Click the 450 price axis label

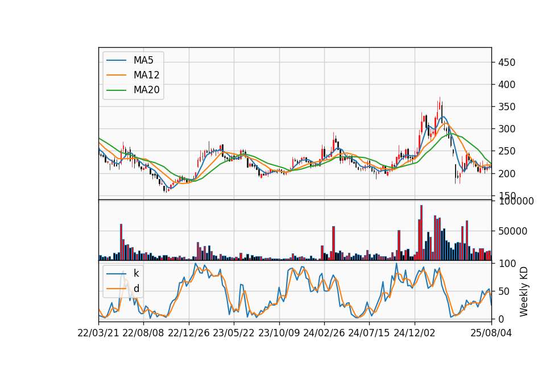pyautogui.click(x=507, y=62)
